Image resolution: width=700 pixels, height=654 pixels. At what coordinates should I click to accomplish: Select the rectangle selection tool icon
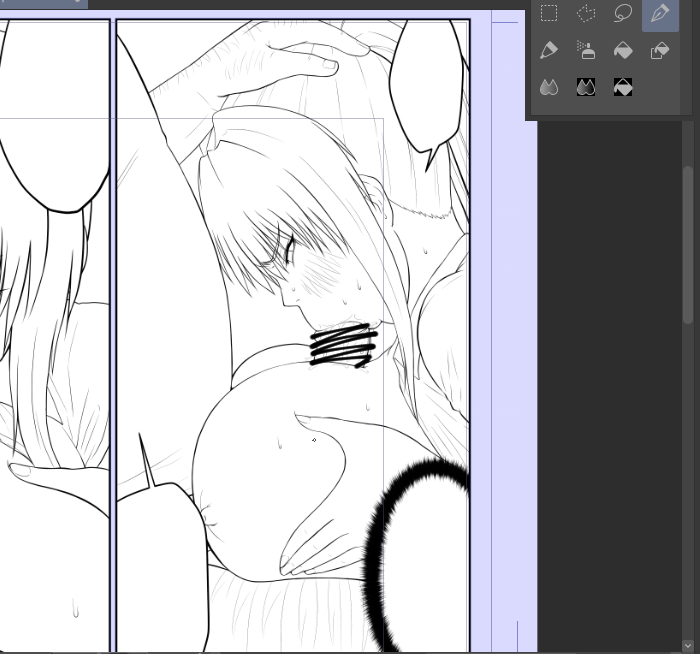pyautogui.click(x=549, y=13)
